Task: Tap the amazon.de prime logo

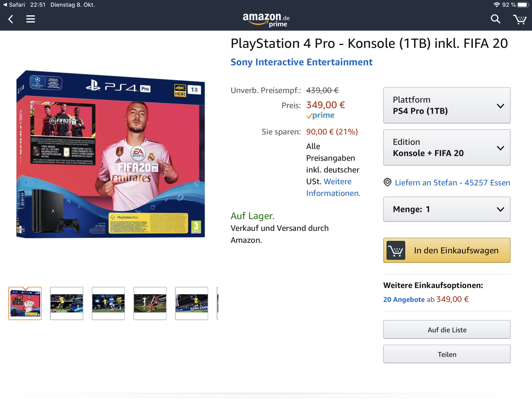Action: pyautogui.click(x=266, y=20)
